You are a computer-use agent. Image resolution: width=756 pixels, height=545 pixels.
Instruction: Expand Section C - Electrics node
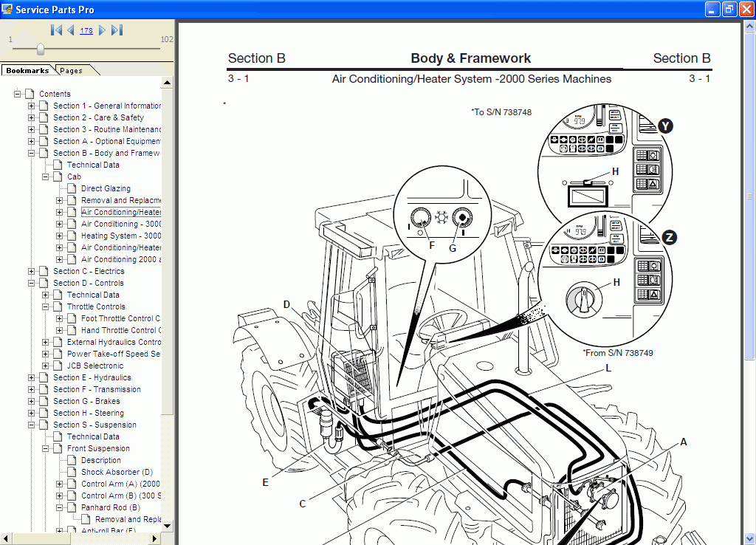(x=32, y=271)
